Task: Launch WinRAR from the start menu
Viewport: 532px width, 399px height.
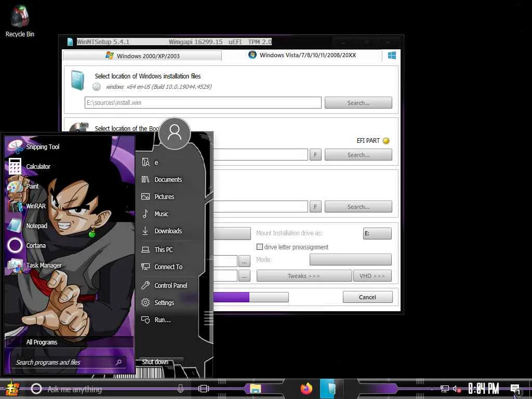Action: pyautogui.click(x=27, y=206)
